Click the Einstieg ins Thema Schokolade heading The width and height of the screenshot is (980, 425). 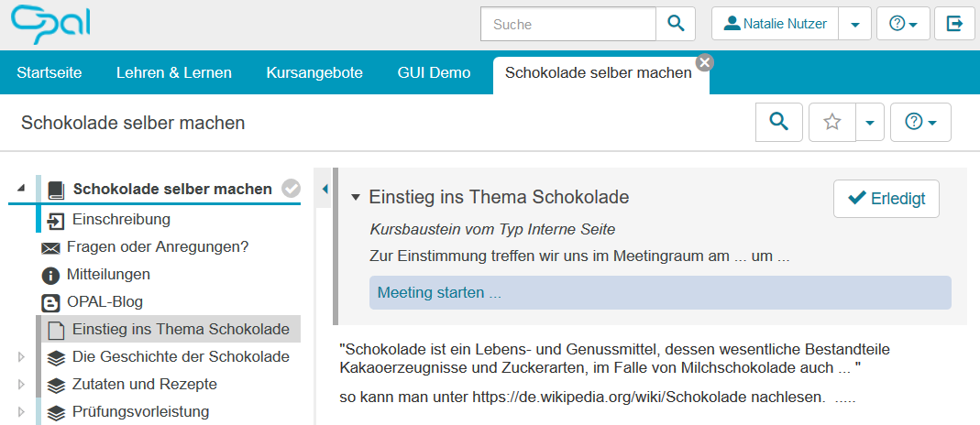pyautogui.click(x=499, y=197)
